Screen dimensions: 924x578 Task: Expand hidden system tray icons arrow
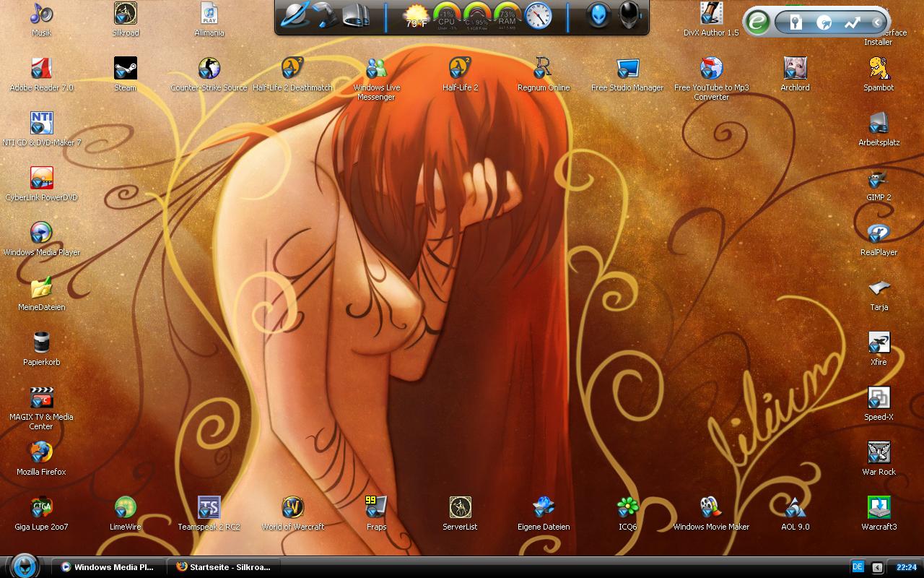click(x=877, y=567)
